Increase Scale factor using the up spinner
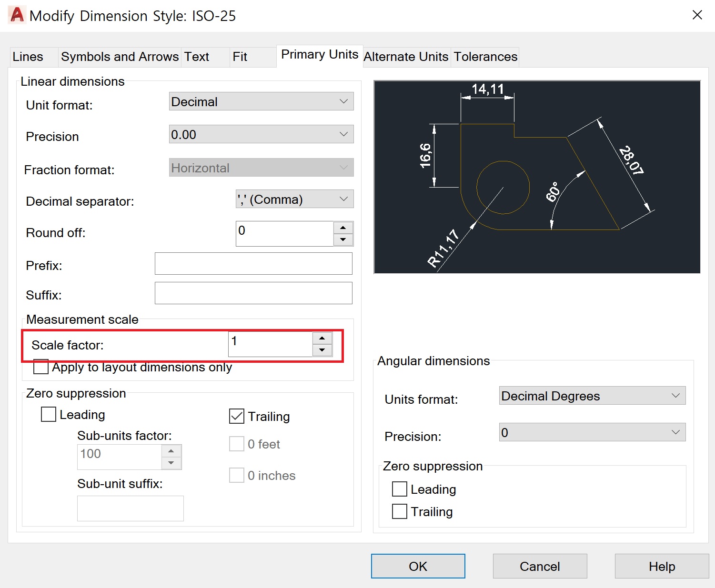 click(322, 338)
